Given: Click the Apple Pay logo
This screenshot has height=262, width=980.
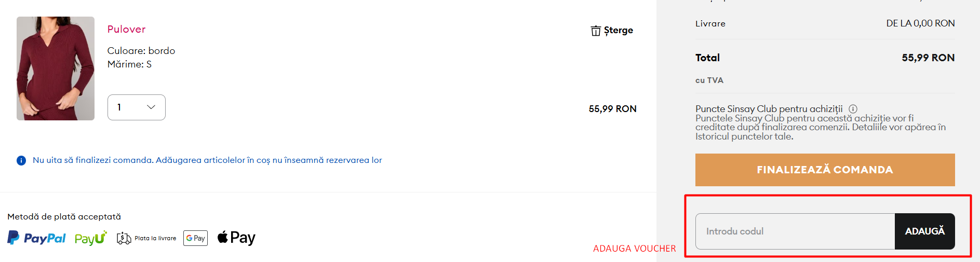Looking at the screenshot, I should click(236, 238).
